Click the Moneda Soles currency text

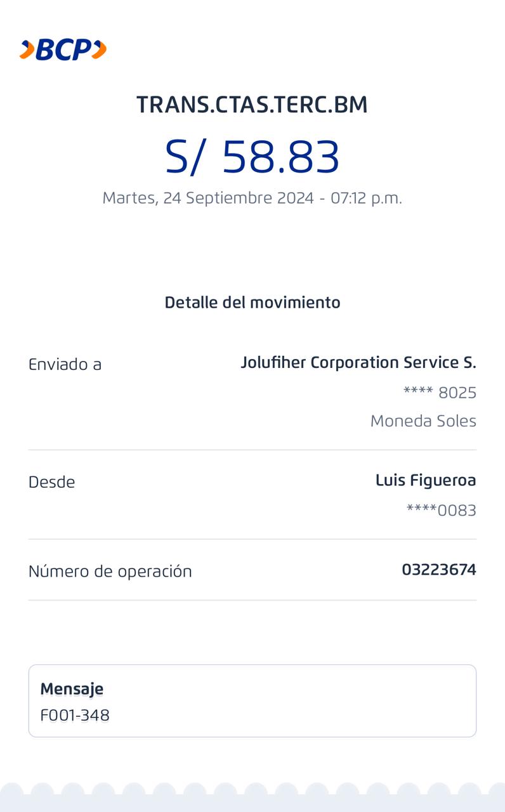click(x=423, y=421)
